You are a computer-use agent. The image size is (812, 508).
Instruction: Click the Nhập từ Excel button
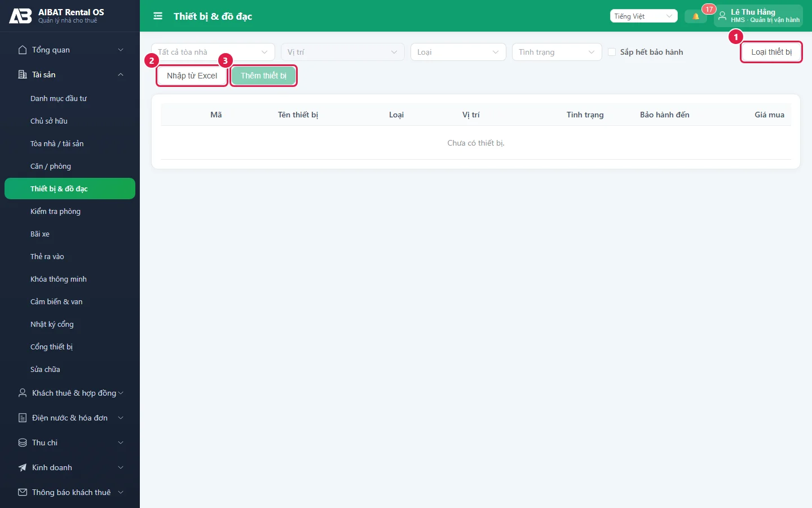coord(192,76)
